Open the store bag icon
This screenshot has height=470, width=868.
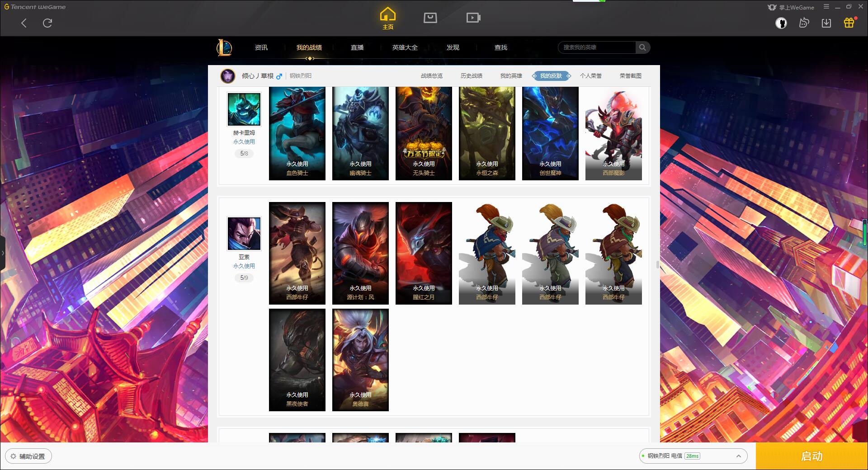click(x=430, y=18)
